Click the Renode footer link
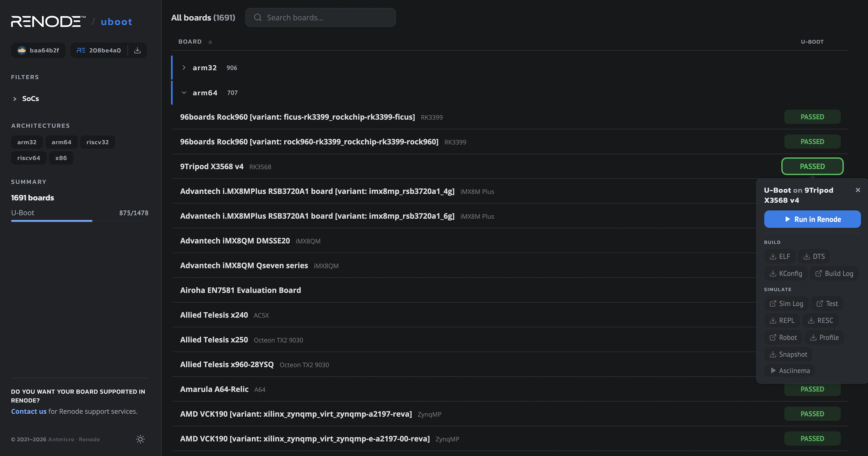 (89, 439)
